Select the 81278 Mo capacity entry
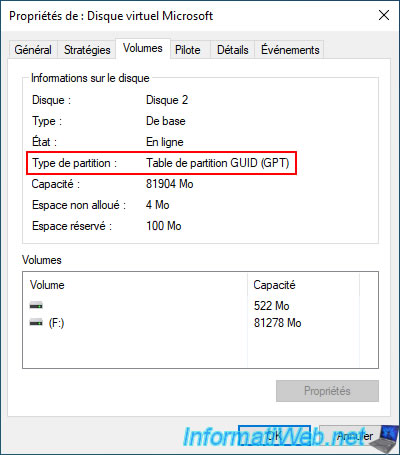Screen dimensions: 400x455 coord(277,323)
